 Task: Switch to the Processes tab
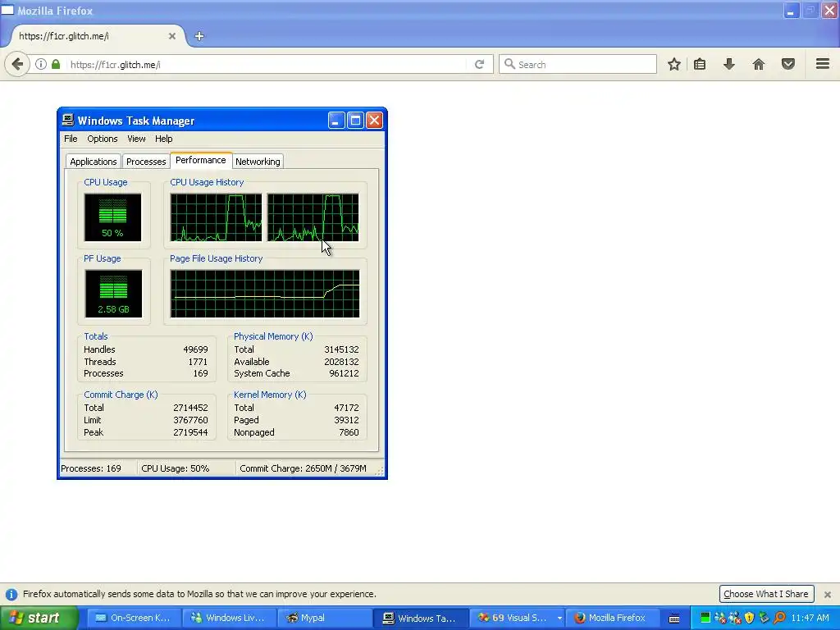pyautogui.click(x=146, y=162)
